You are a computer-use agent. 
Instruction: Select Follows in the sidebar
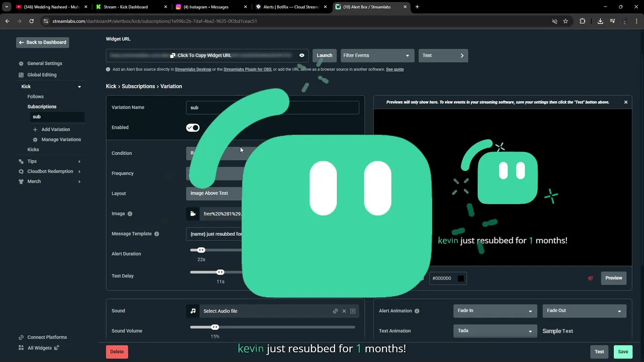(36, 97)
